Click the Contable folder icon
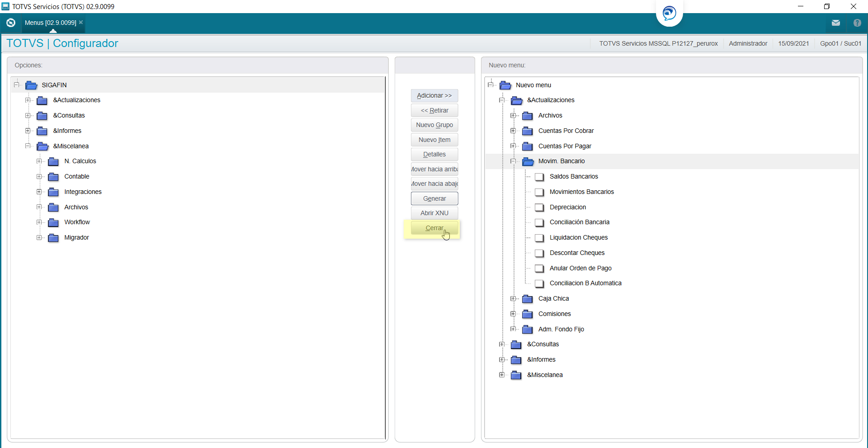868x448 pixels. coord(53,177)
